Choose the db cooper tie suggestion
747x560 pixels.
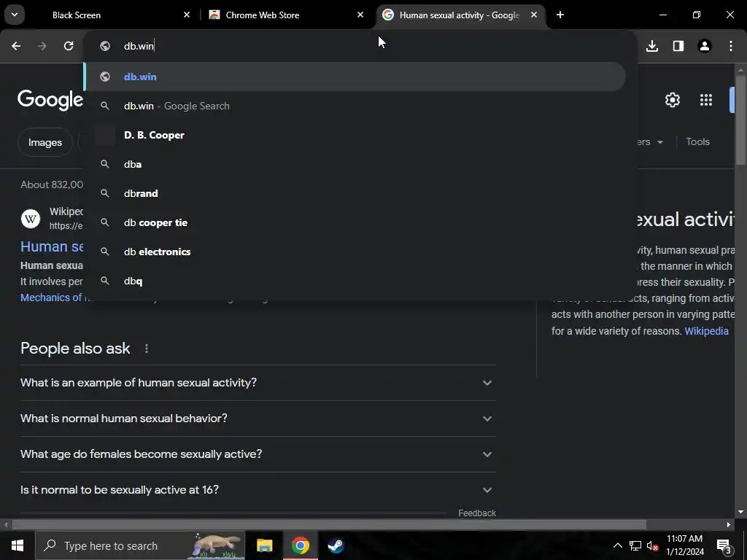(355, 222)
